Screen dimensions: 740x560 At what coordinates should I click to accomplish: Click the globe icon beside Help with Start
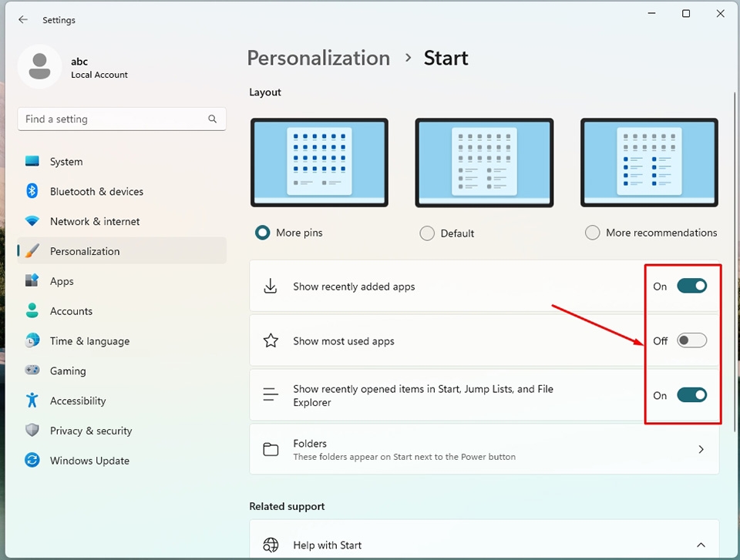coord(271,545)
